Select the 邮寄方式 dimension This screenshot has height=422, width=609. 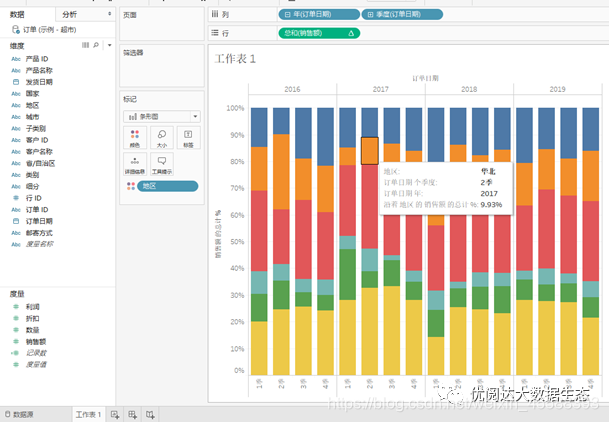coord(39,233)
